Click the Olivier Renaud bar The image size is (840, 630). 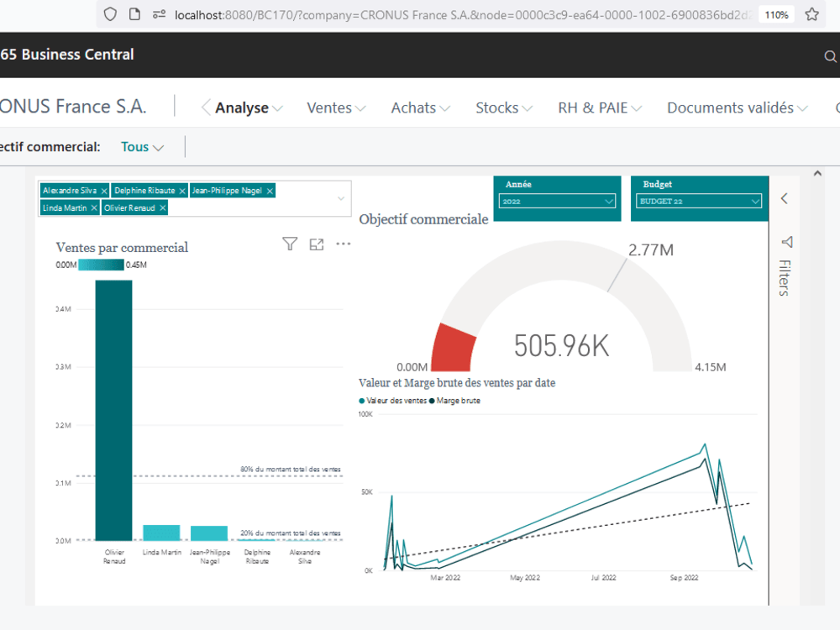(113, 411)
